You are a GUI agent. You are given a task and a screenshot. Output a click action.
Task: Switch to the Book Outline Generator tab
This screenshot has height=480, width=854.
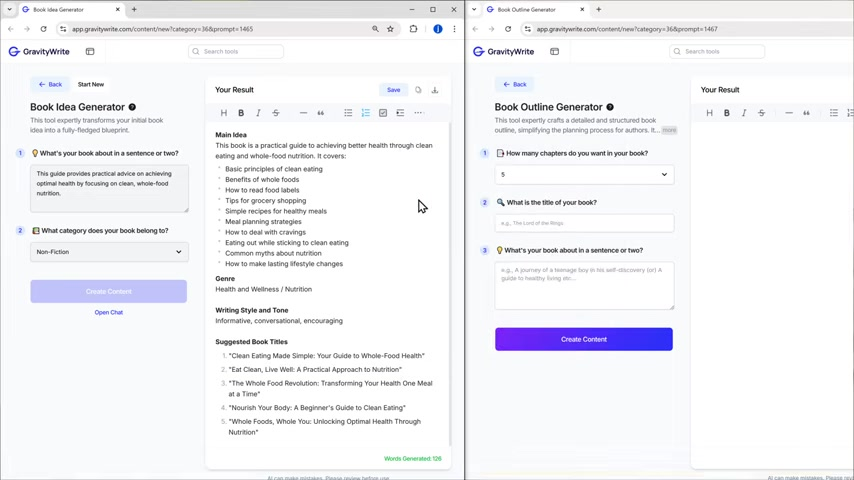click(x=536, y=9)
